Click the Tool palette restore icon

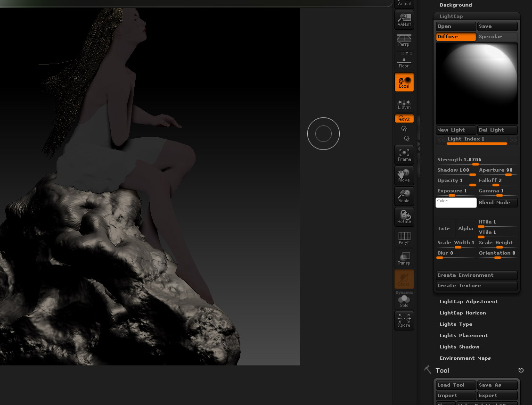click(x=521, y=371)
